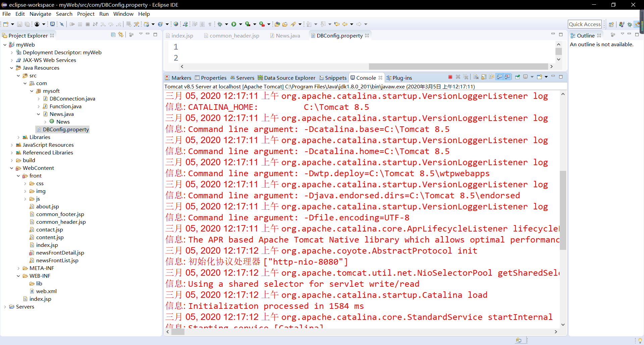Toggle Link with Editor in Project Explorer

click(x=121, y=34)
